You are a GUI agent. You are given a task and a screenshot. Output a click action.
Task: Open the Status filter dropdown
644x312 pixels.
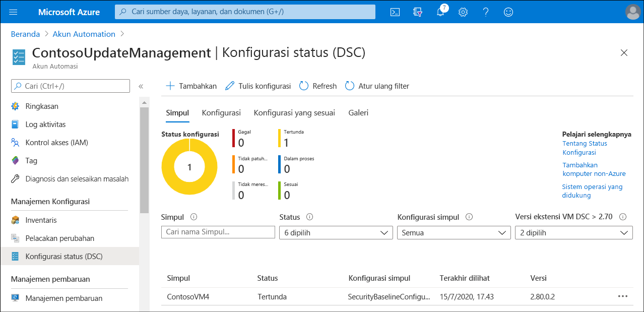[x=336, y=232]
